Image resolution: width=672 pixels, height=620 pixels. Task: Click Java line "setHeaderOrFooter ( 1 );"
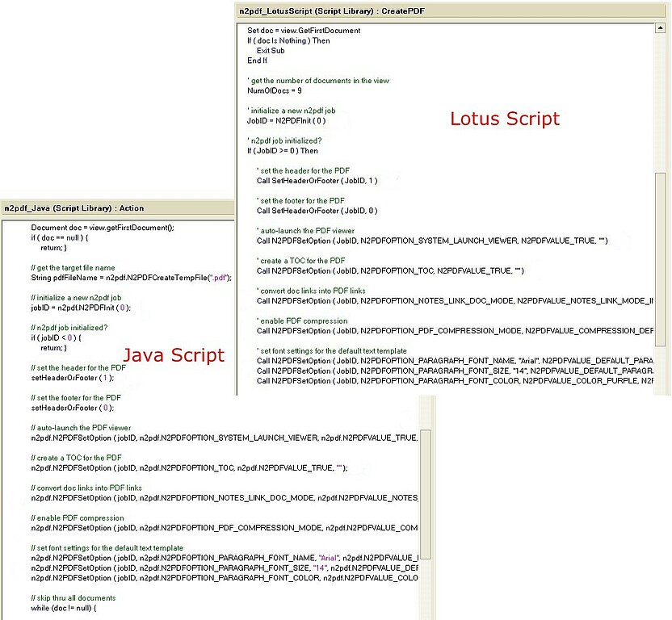[x=73, y=378]
